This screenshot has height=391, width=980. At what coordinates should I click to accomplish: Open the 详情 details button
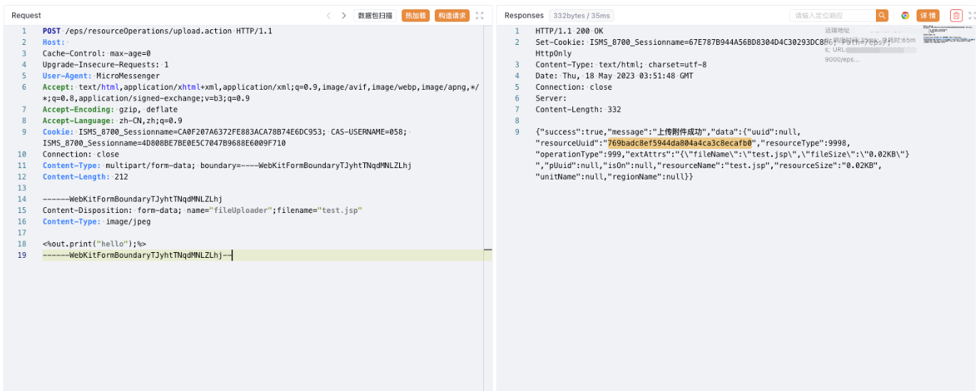click(928, 16)
